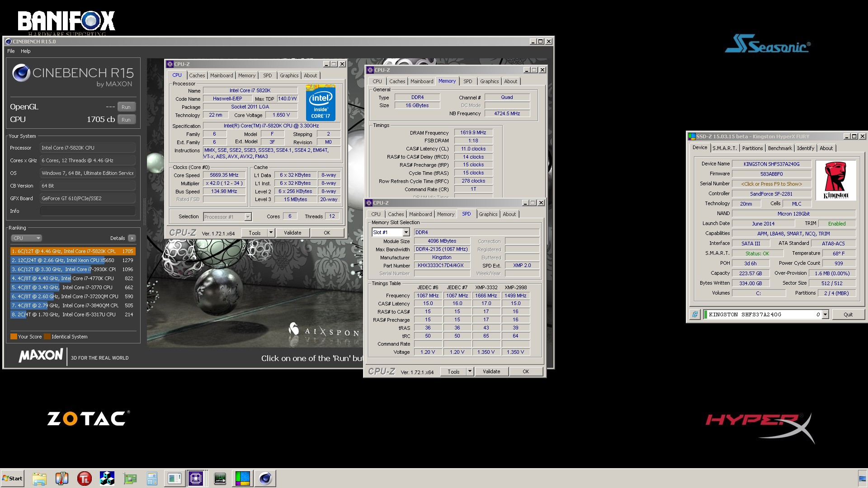Open the Partitions tab in SSD-Z

pos(752,148)
